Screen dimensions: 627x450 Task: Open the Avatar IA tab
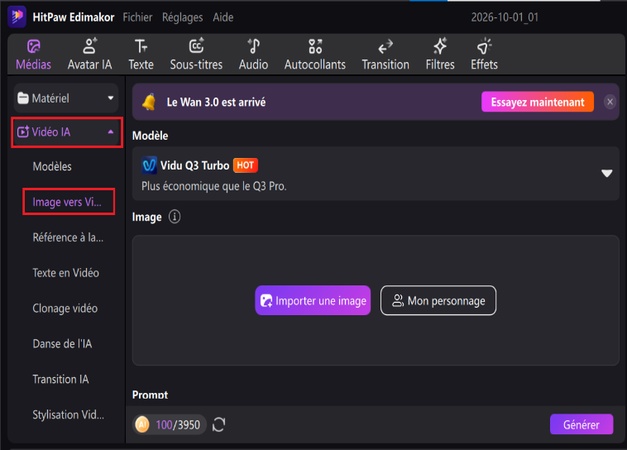pyautogui.click(x=90, y=54)
